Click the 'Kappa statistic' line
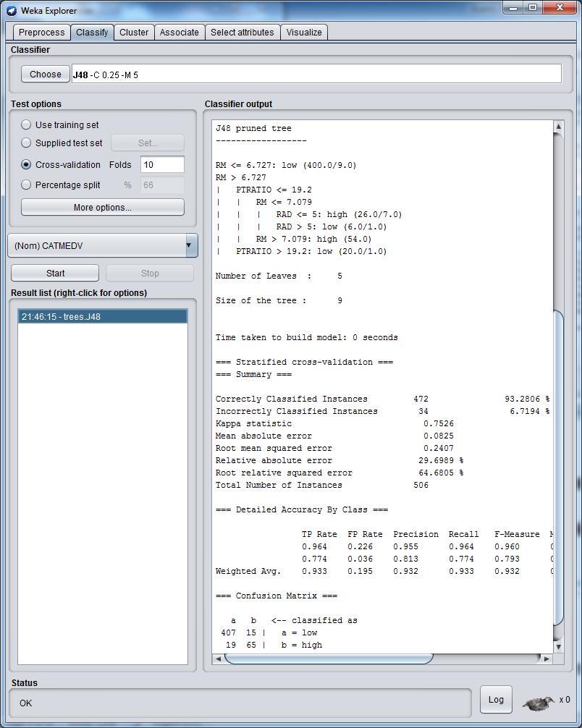The height and width of the screenshot is (728, 582). coord(335,423)
